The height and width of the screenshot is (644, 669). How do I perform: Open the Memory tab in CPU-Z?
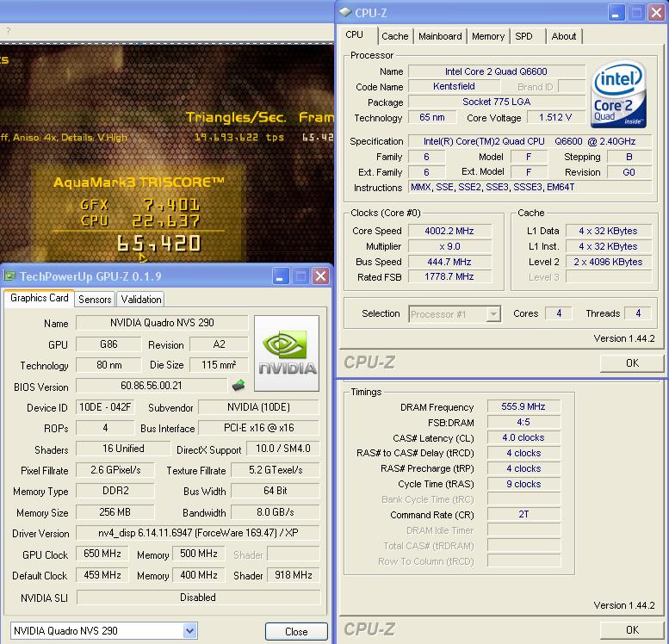488,37
